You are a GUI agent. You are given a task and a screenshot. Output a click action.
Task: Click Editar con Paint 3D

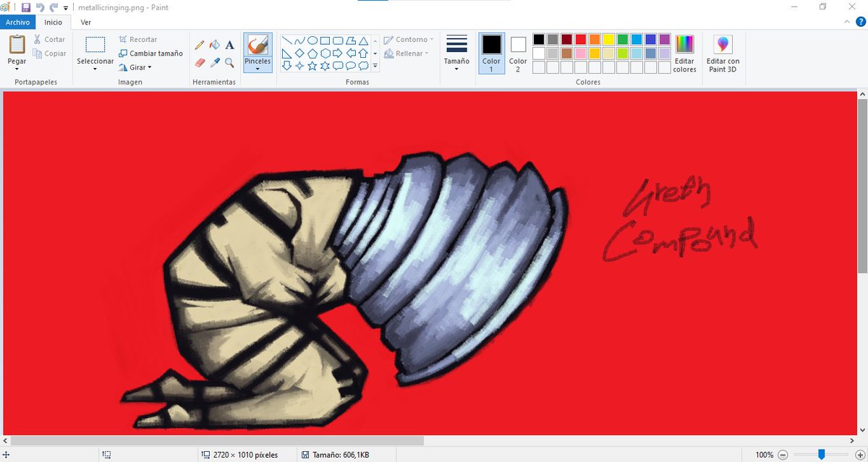[x=723, y=51]
